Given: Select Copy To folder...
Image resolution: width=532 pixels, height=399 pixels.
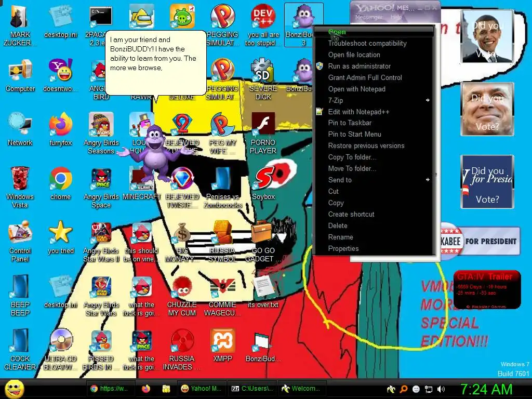Looking at the screenshot, I should click(374, 157).
